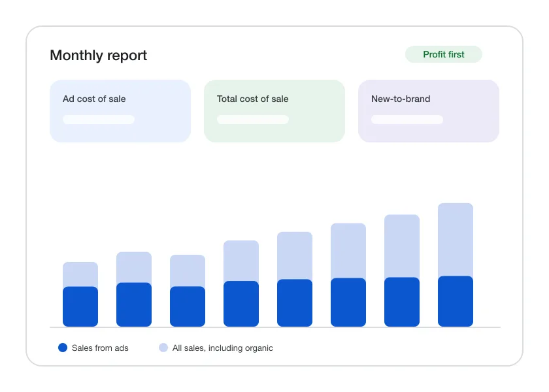The width and height of the screenshot is (549, 392).
Task: Select the Sales from ads legend label
Action: pos(100,348)
